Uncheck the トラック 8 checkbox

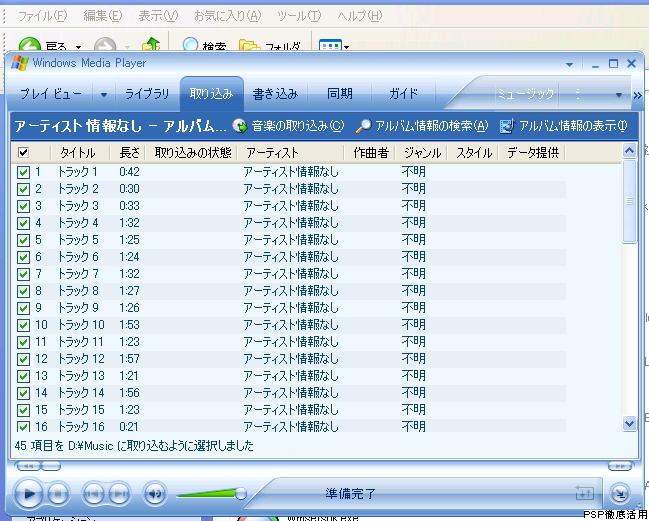tap(23, 291)
